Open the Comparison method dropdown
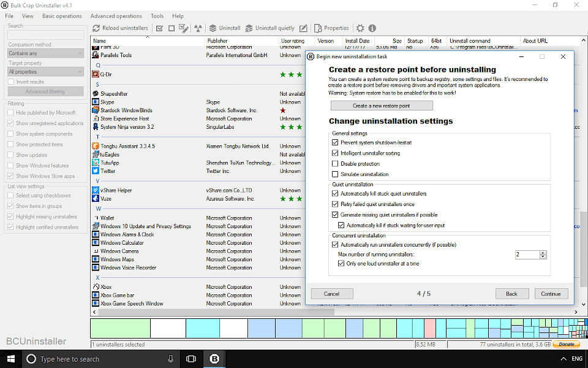Screen dimensions: 588x368 (x=46, y=53)
